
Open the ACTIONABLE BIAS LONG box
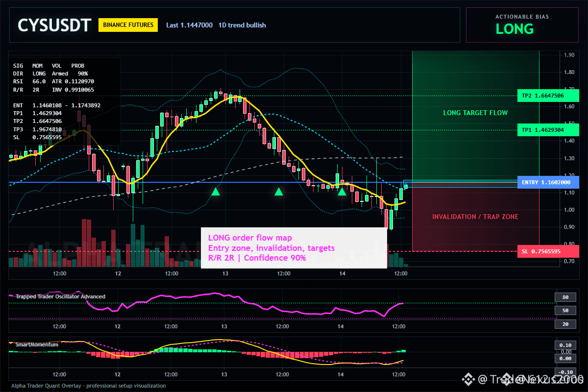coord(521,25)
